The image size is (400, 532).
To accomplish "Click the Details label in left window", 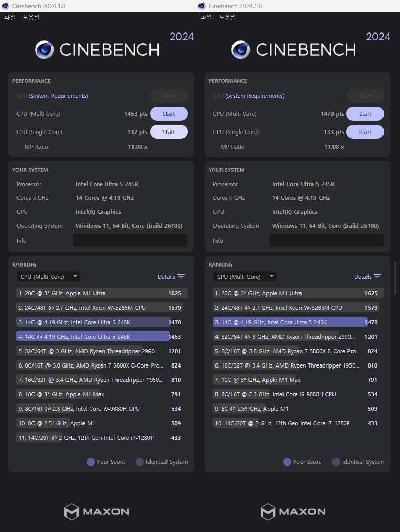I will click(x=166, y=277).
